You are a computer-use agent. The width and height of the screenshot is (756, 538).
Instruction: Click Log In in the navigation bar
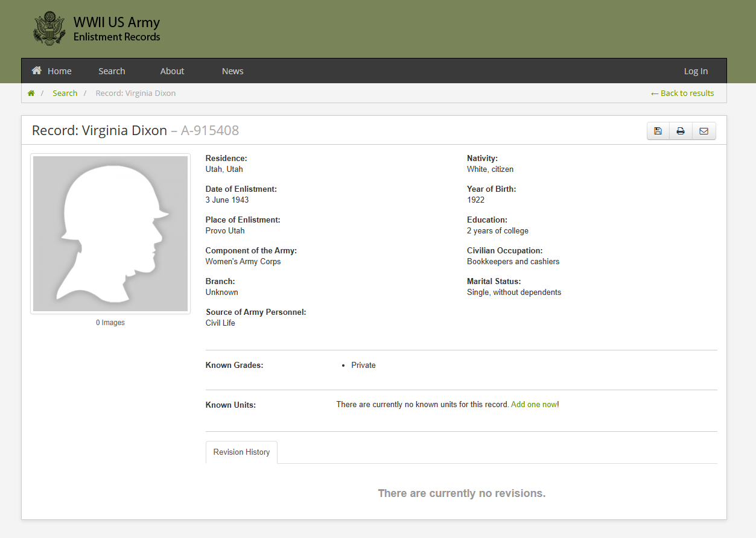696,71
